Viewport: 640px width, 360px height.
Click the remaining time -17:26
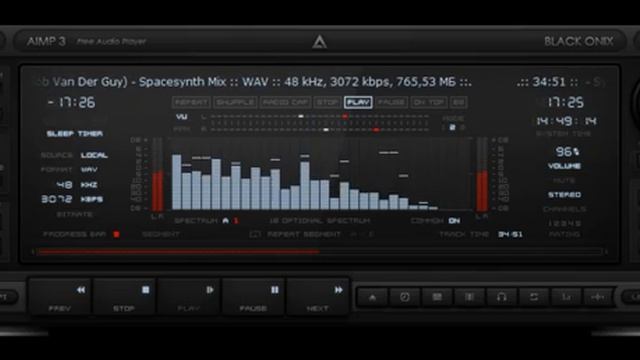pyautogui.click(x=71, y=102)
